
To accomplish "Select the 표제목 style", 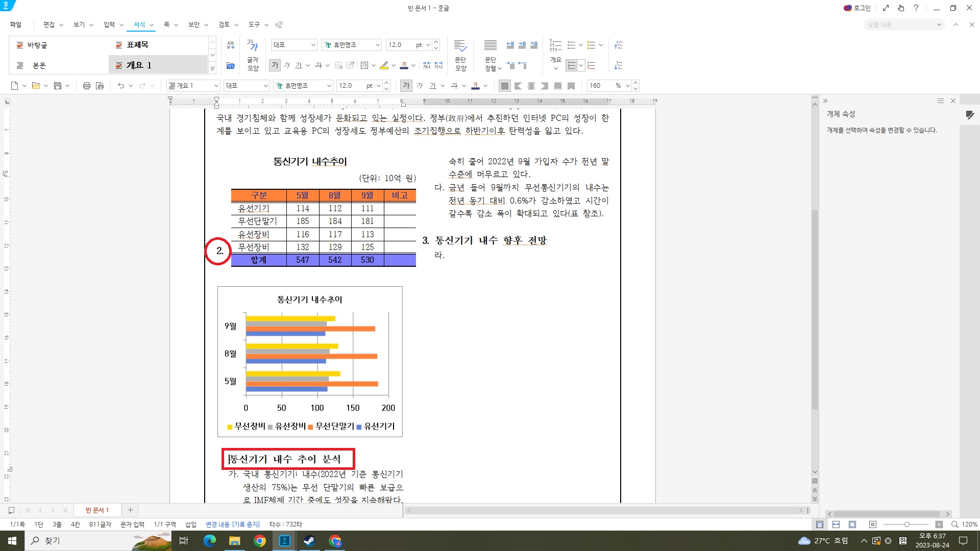I will coord(137,45).
